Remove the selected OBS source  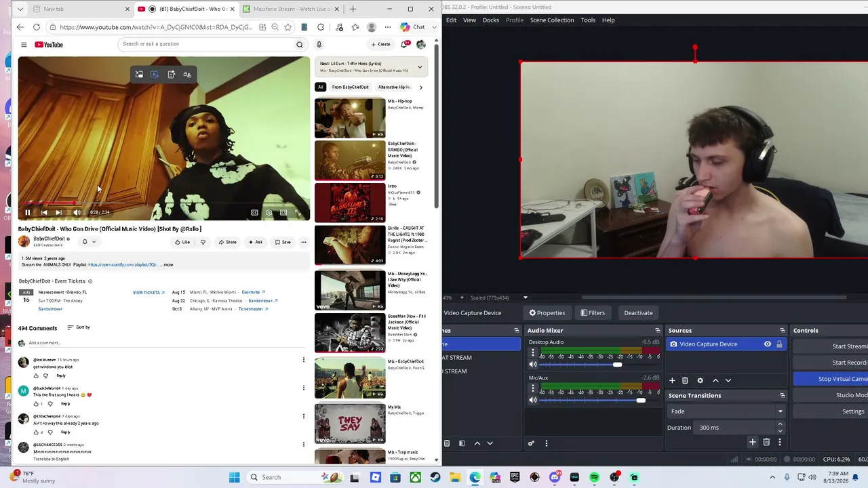685,381
